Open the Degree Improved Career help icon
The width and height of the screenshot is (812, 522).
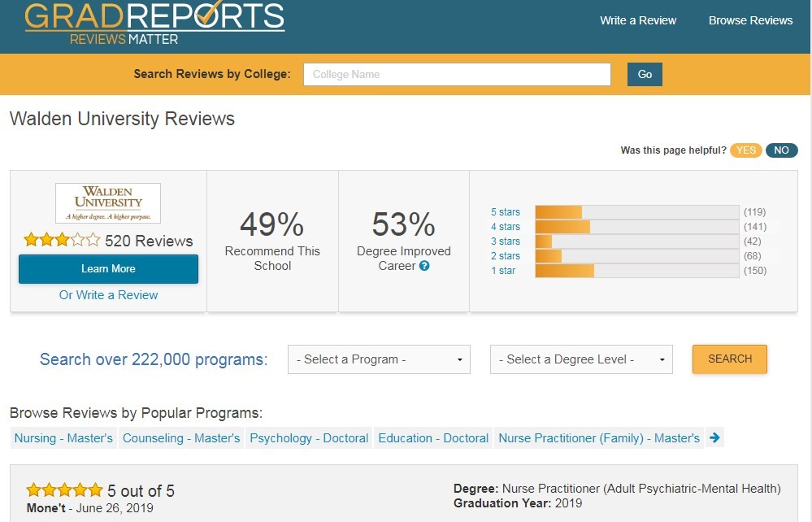pos(424,266)
